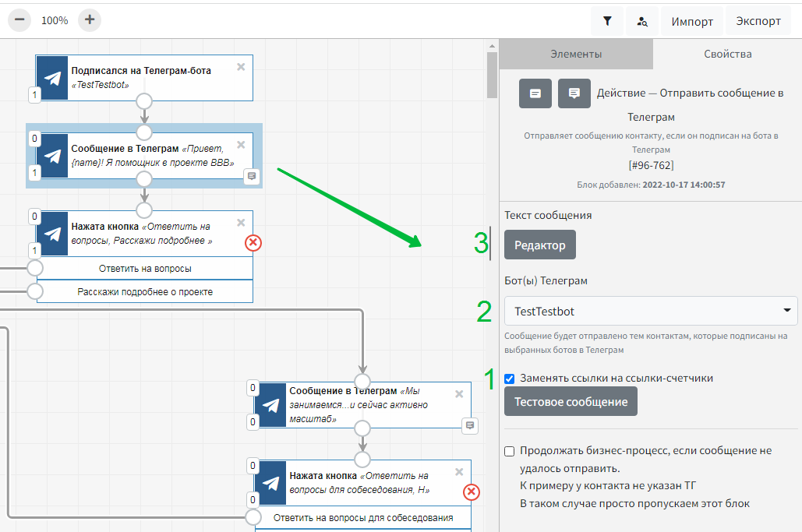Image resolution: width=802 pixels, height=532 pixels.
Task: Close the "Подписался на Телеграм-бота" block
Action: 241,67
